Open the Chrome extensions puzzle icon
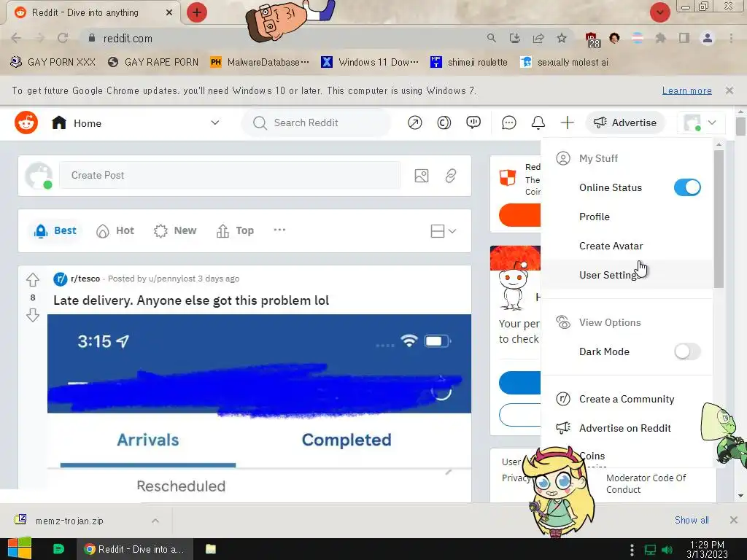The image size is (747, 560). pos(660,38)
